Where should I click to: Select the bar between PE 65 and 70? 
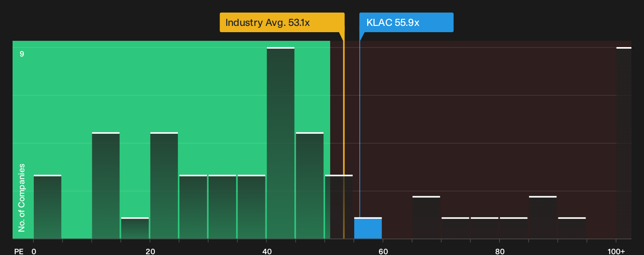426,218
